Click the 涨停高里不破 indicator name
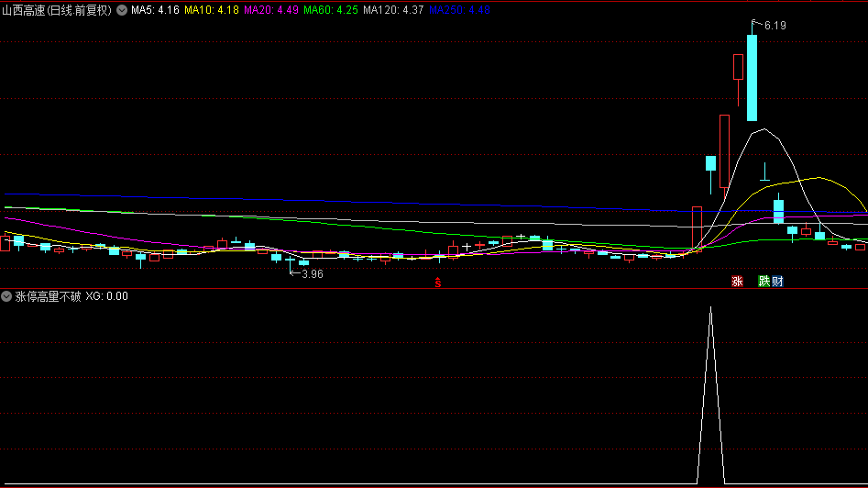This screenshot has width=868, height=488. tap(49, 296)
